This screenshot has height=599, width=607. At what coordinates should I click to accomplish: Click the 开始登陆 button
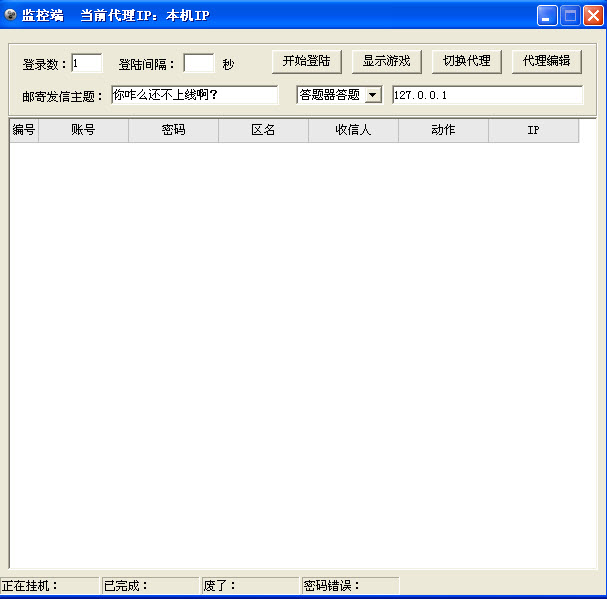tap(307, 61)
